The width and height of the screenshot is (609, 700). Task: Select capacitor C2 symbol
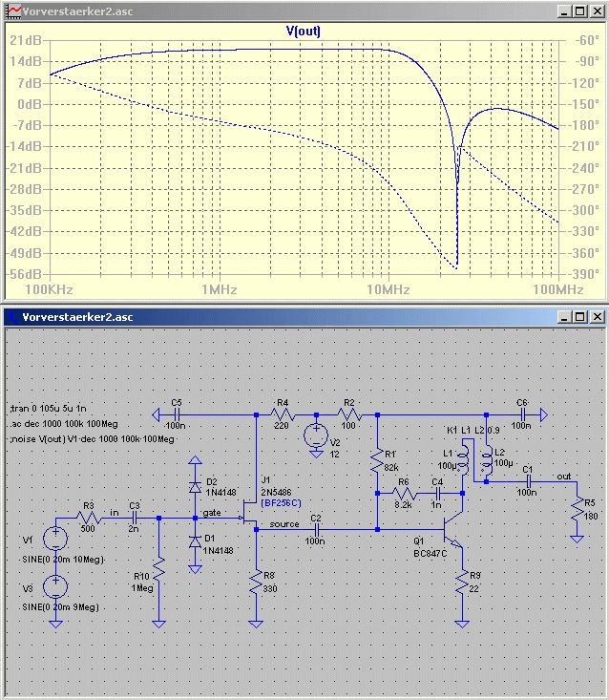[316, 530]
